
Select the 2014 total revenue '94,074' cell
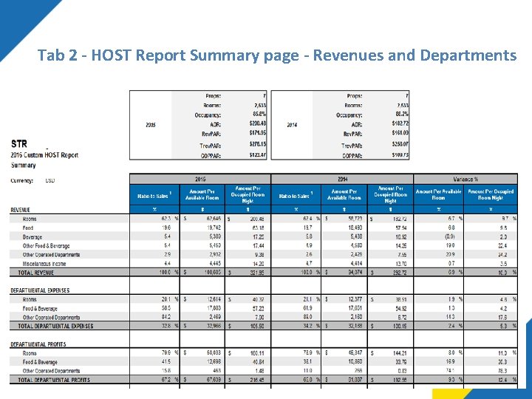coord(355,272)
